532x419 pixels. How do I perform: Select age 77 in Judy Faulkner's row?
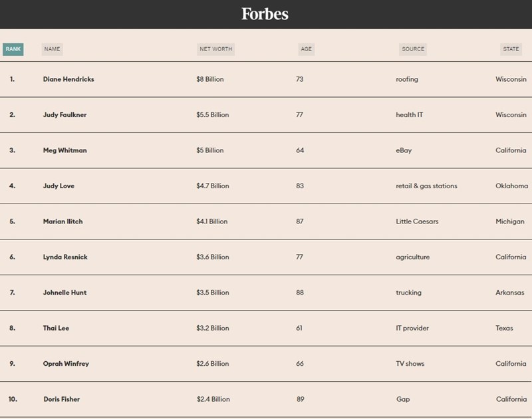299,115
